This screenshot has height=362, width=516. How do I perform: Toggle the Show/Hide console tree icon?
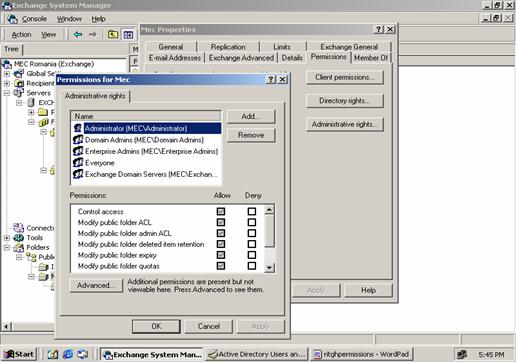pyautogui.click(x=128, y=34)
